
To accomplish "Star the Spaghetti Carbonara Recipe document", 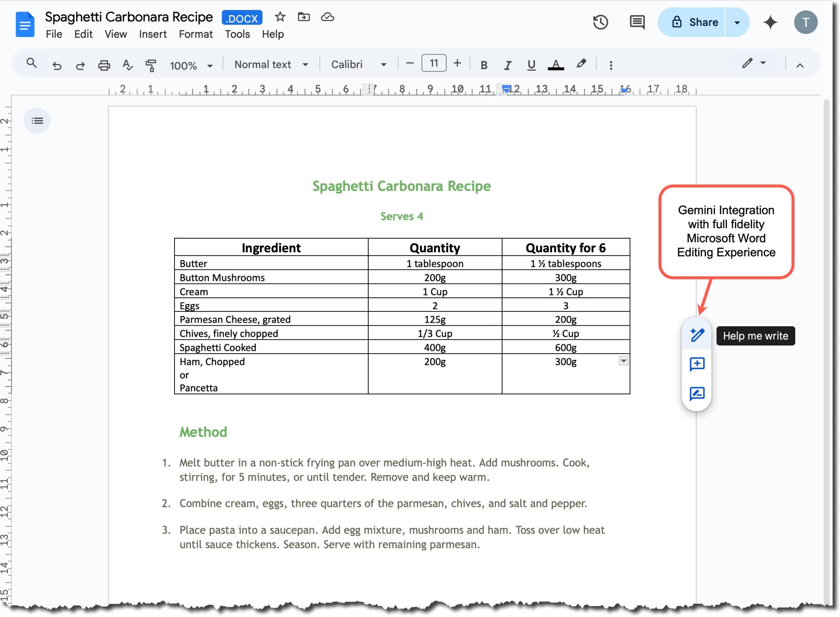I will 280,17.
